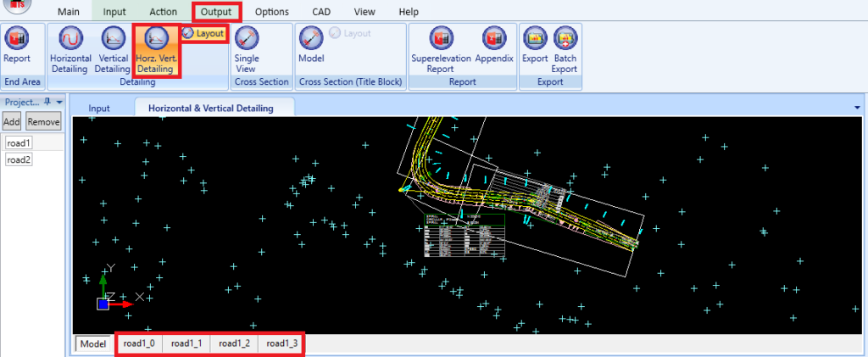Open Cross Section Single View
868x357 pixels.
coord(246,50)
